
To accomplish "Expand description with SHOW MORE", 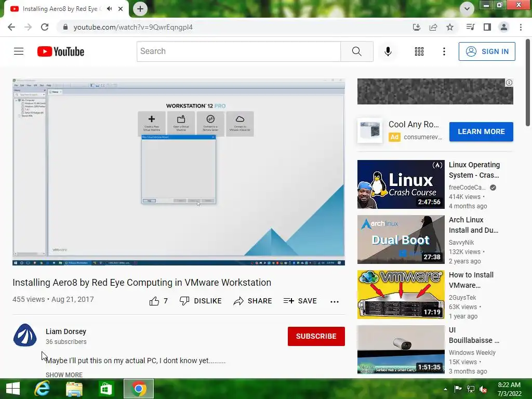I will coord(64,375).
